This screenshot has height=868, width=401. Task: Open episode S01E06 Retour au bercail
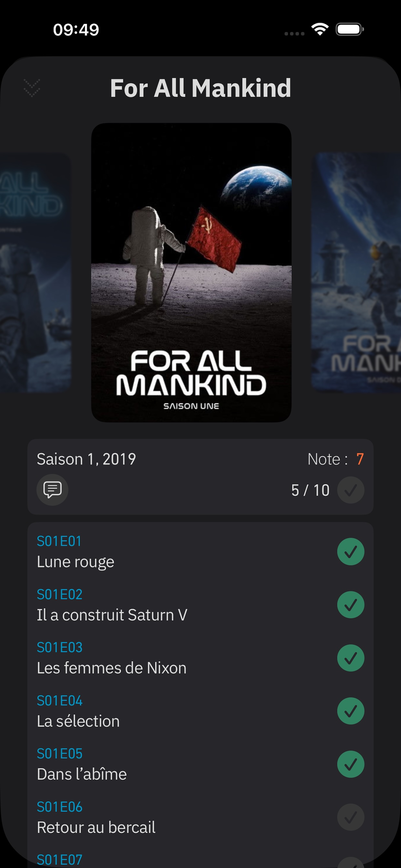click(x=169, y=817)
